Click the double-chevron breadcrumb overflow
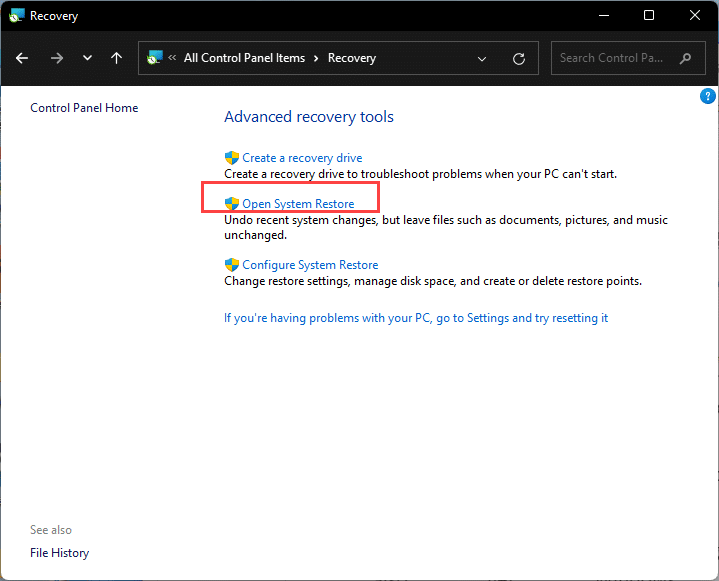719x581 pixels. point(172,58)
